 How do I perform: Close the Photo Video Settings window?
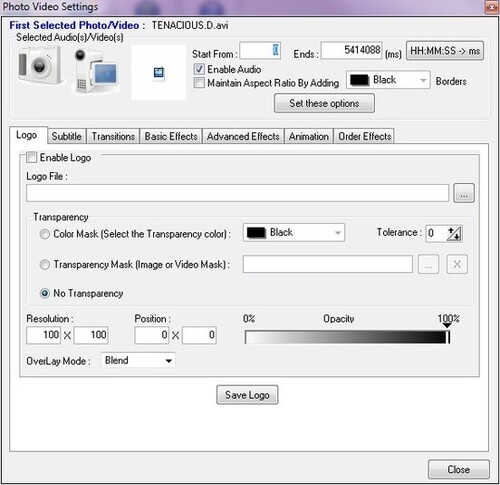click(459, 469)
